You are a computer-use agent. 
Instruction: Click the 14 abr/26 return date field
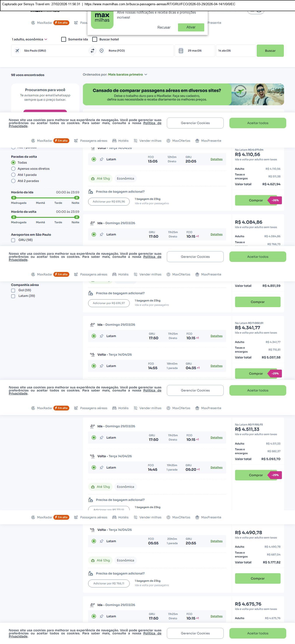(x=236, y=51)
